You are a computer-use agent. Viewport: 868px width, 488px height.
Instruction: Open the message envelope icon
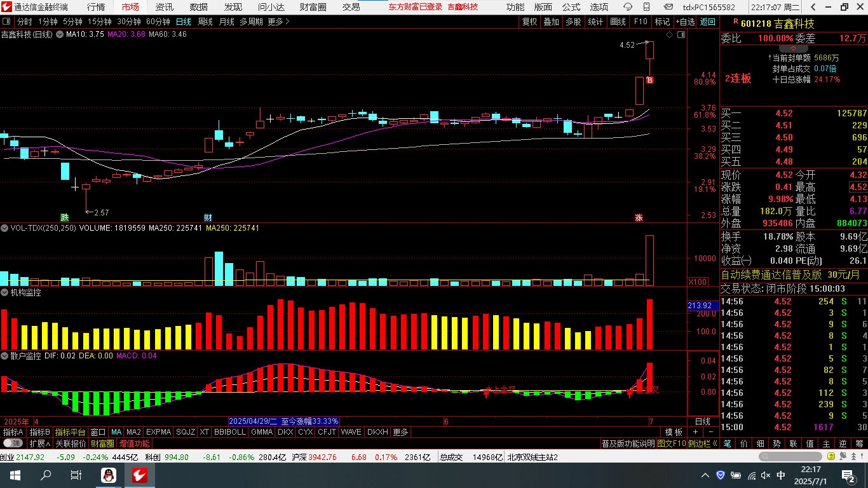[668, 7]
